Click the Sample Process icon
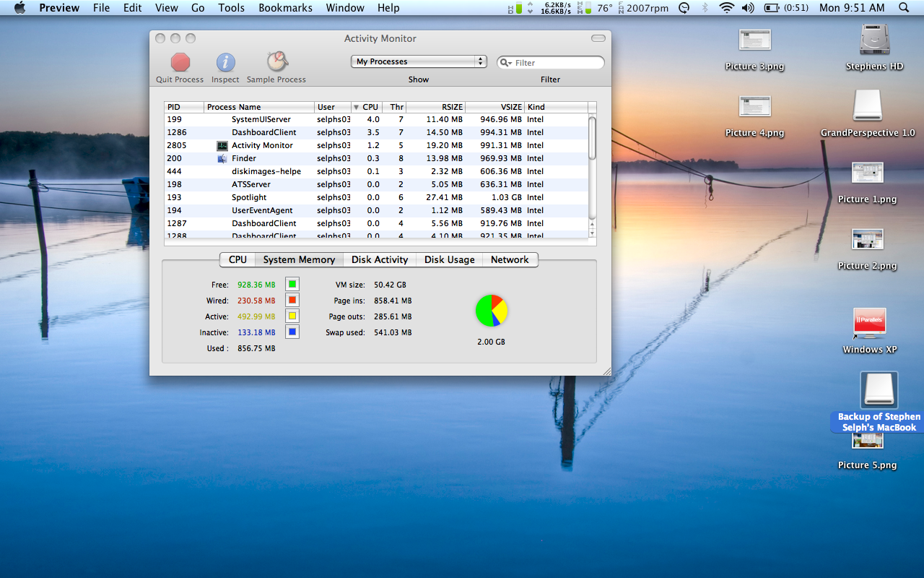 (x=276, y=61)
